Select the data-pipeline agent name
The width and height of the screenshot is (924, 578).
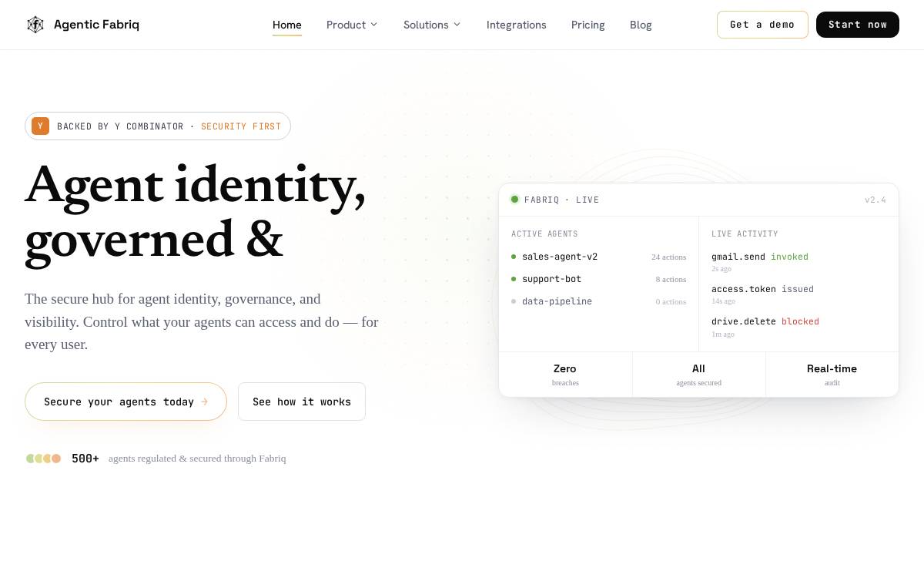(x=557, y=301)
